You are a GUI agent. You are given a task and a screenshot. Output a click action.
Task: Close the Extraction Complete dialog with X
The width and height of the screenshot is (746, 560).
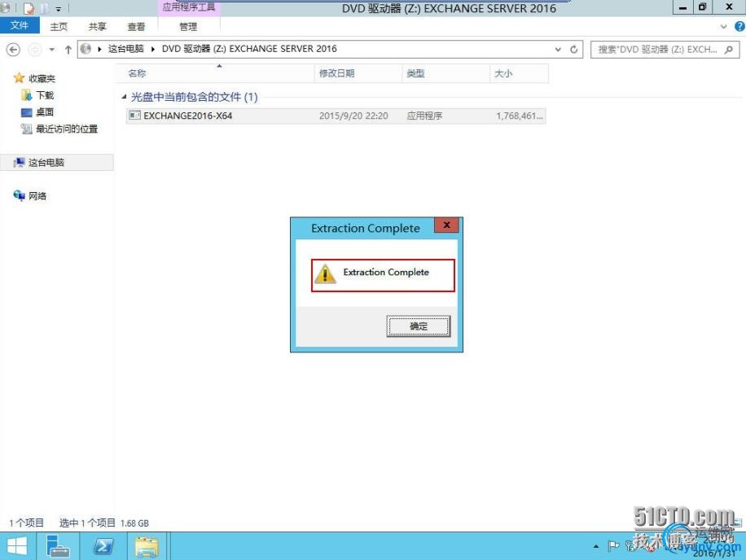click(x=447, y=225)
